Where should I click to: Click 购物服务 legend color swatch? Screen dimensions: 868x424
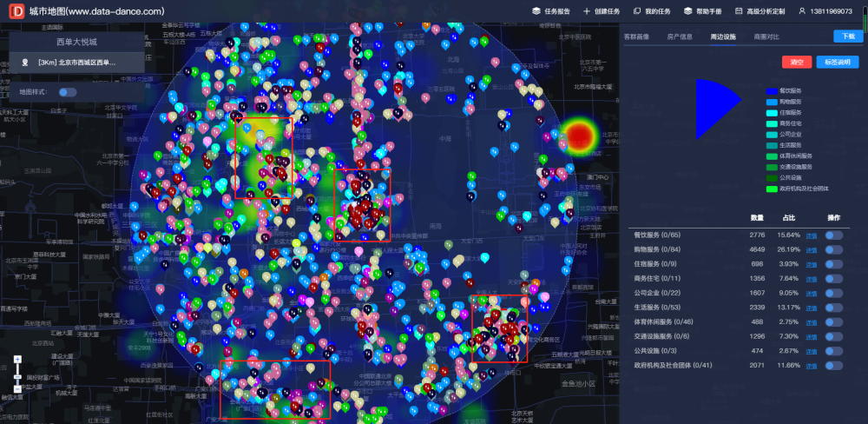click(x=772, y=102)
